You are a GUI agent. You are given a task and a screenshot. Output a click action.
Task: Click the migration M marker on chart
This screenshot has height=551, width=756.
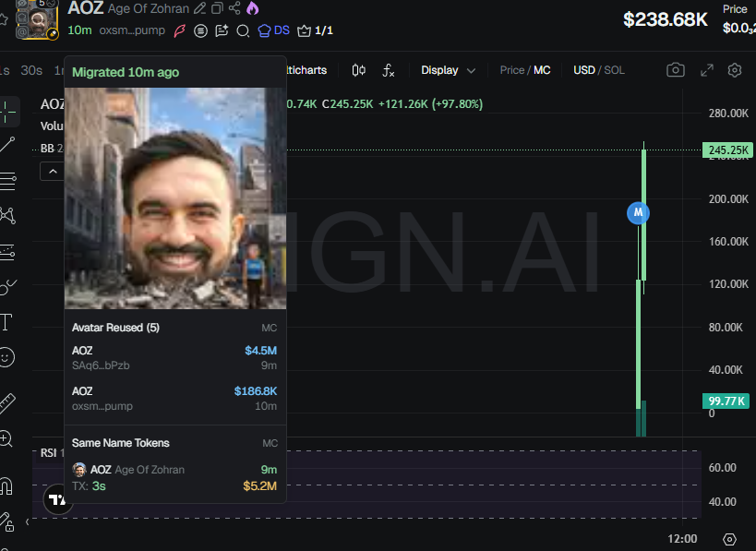638,212
